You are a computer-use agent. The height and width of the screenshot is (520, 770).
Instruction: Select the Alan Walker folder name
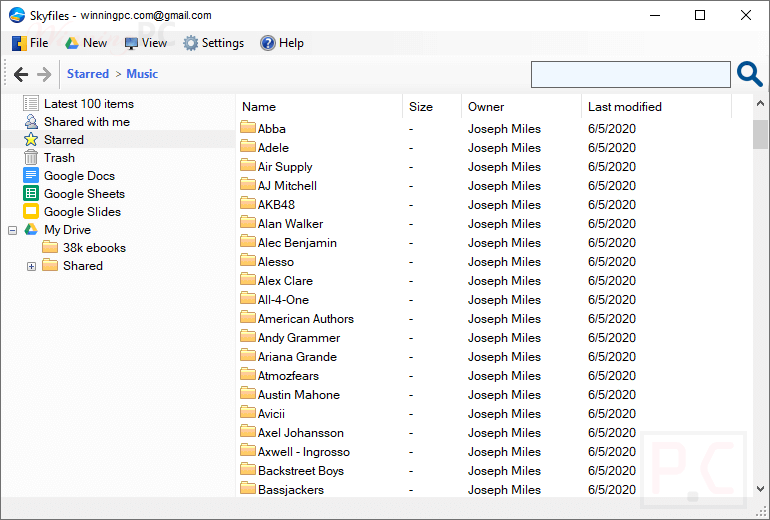click(x=290, y=223)
